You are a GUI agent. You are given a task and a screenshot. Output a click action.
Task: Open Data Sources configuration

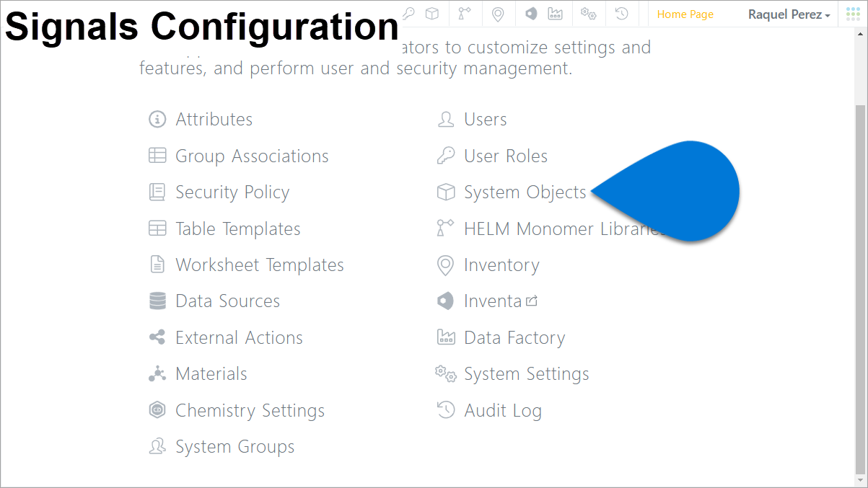click(x=227, y=301)
